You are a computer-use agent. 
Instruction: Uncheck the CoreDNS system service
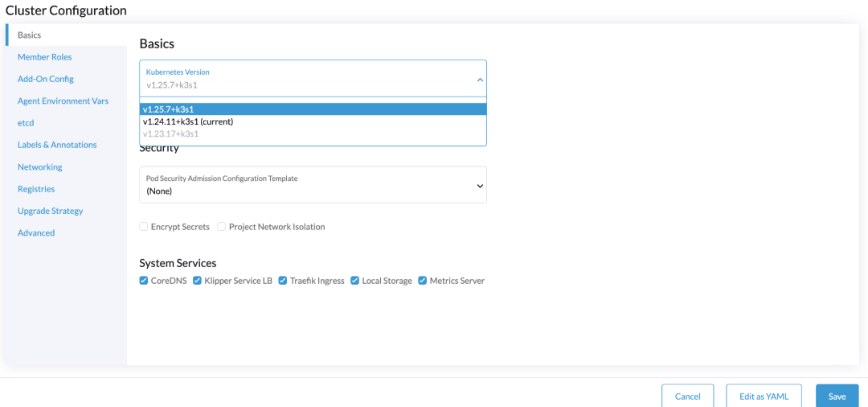[144, 281]
